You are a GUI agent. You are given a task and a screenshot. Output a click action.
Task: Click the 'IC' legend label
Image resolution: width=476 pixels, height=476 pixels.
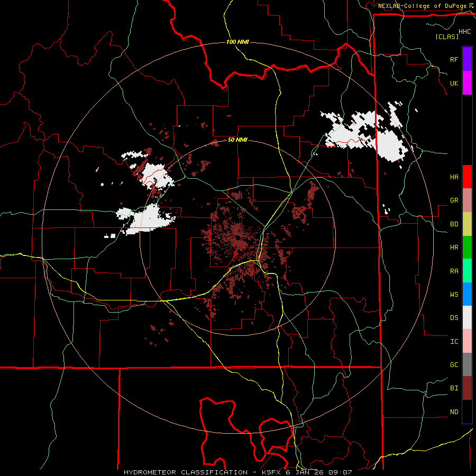tap(454, 342)
